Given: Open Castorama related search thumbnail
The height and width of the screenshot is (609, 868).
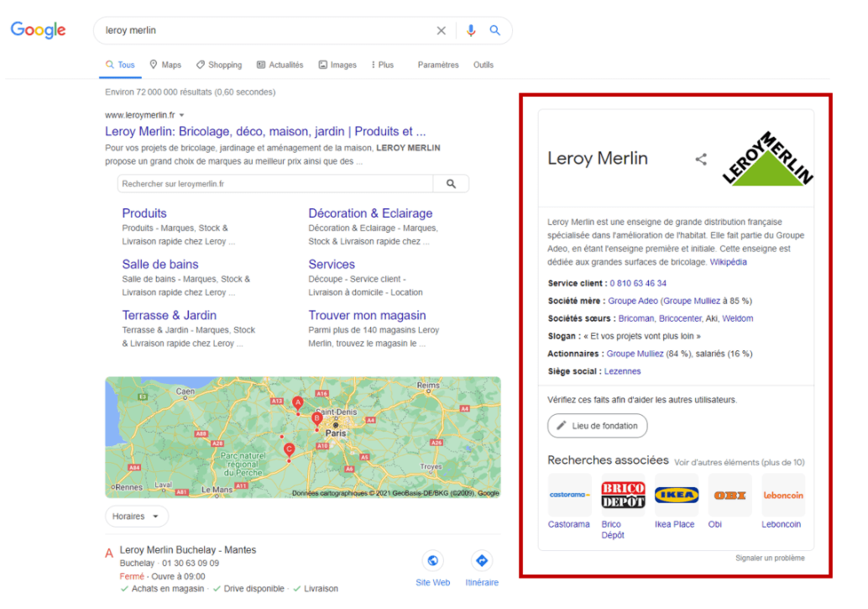Looking at the screenshot, I should coord(570,495).
